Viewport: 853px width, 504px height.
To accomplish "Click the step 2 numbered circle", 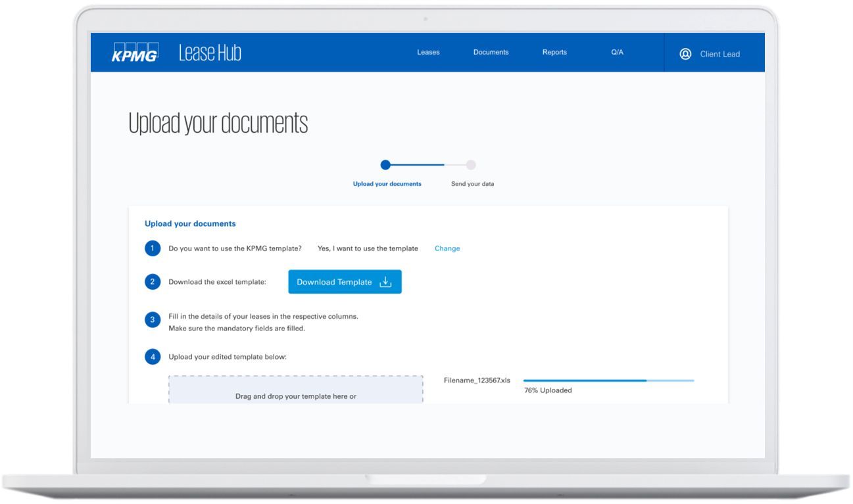I will coord(153,282).
